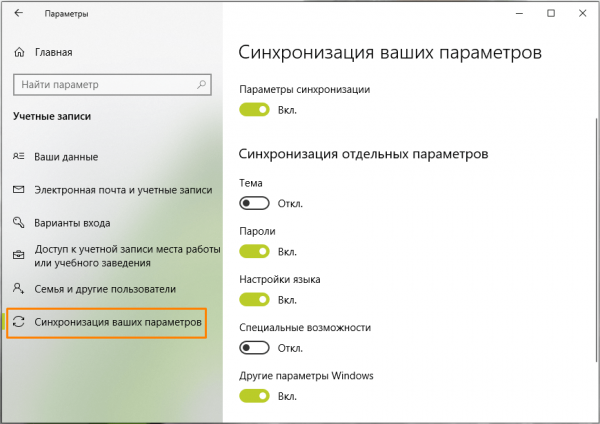Go back with the arrow icon
Image resolution: width=600 pixels, height=424 pixels.
coord(18,13)
